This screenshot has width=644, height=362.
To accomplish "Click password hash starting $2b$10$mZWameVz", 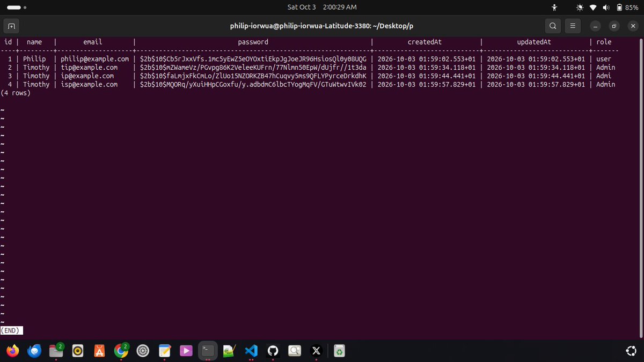I will (x=253, y=68).
